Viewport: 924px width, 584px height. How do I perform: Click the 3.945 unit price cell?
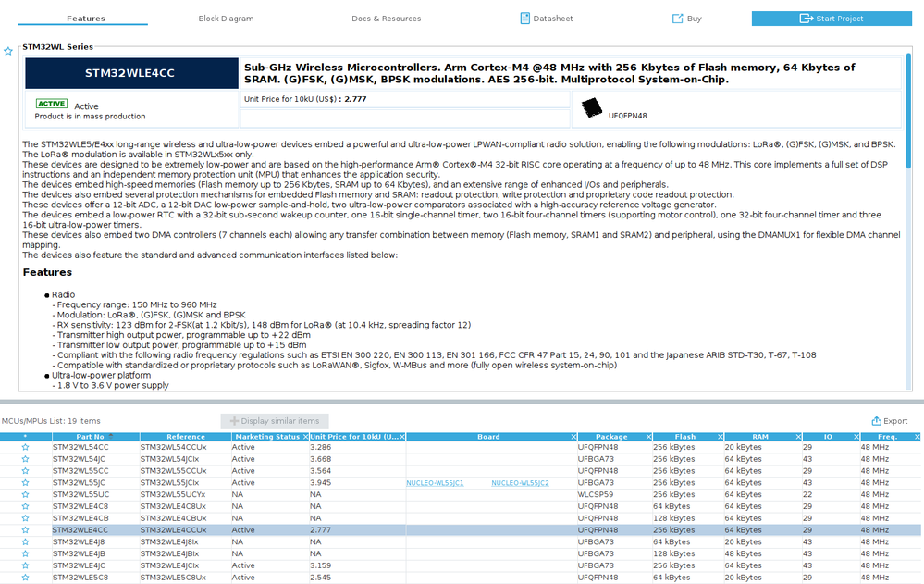357,482
